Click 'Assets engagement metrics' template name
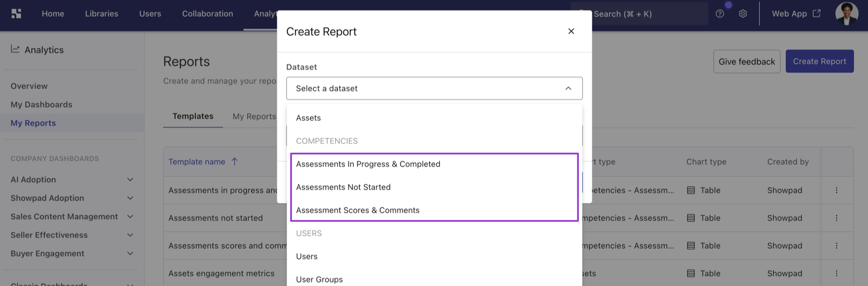Screen dimensions: 868x286 (221, 274)
